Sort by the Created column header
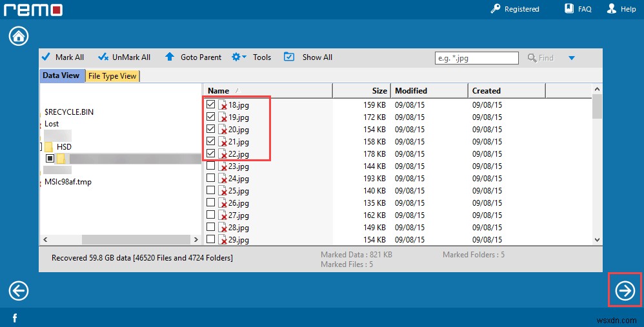 507,91
